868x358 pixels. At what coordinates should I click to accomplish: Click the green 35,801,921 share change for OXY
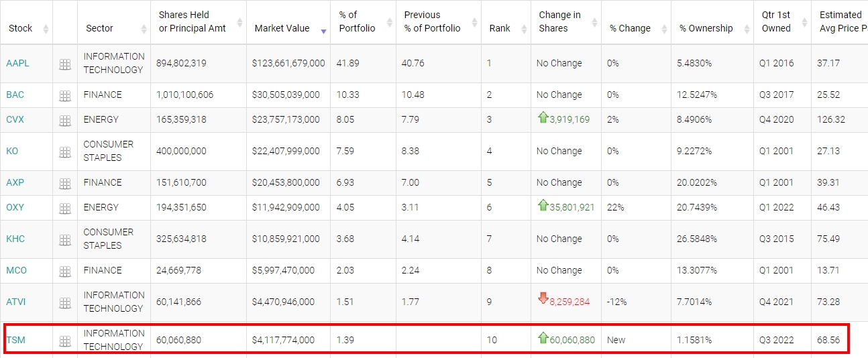(x=572, y=207)
